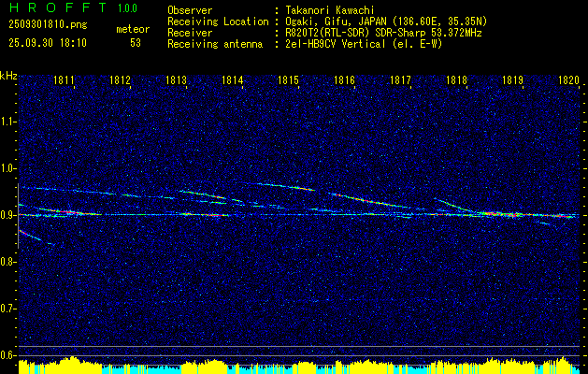Click the 0.6 kHz frequency label
Screen dimensions: 588x374
8,355
